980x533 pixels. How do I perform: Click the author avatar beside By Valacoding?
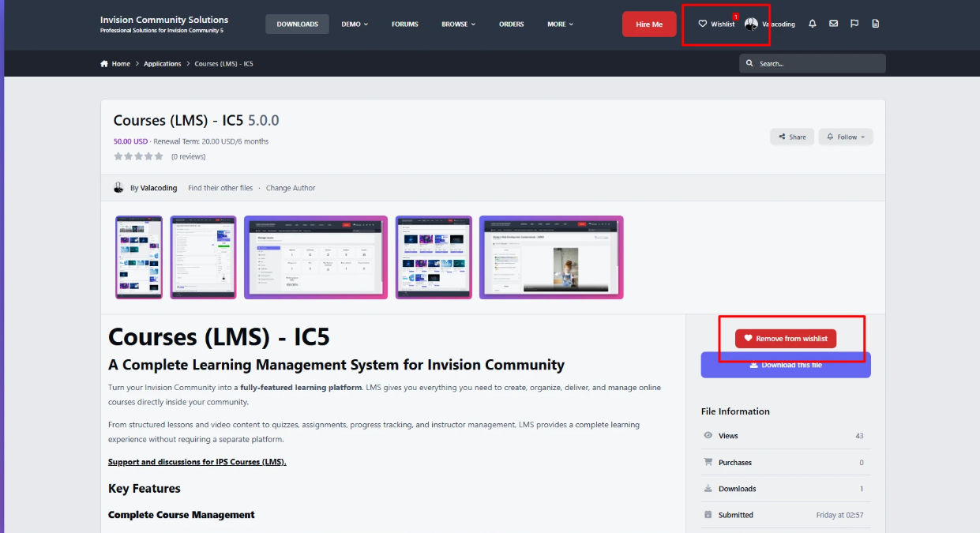coord(119,188)
